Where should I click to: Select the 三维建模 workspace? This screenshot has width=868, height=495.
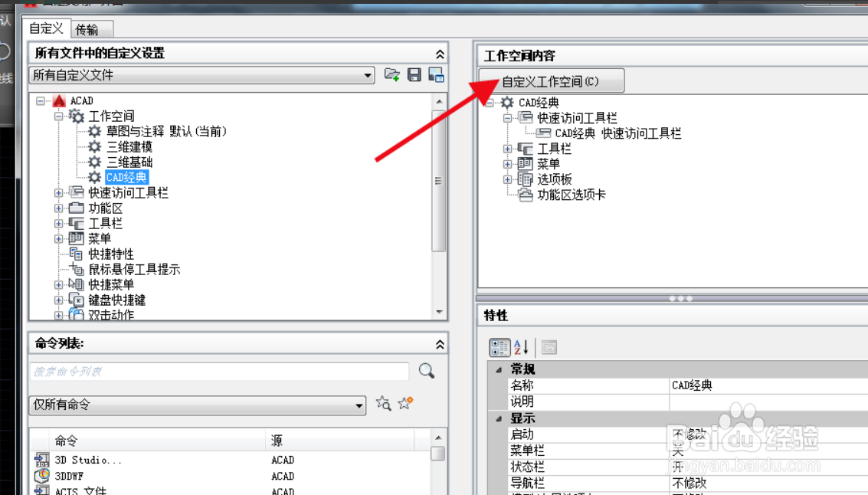(129, 146)
